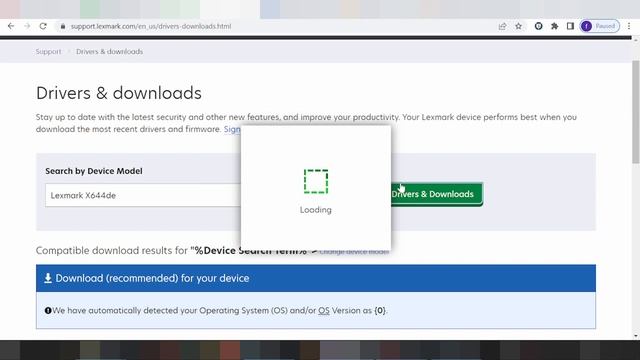
Task: Click the Search by Device Model label
Action: coord(94,171)
